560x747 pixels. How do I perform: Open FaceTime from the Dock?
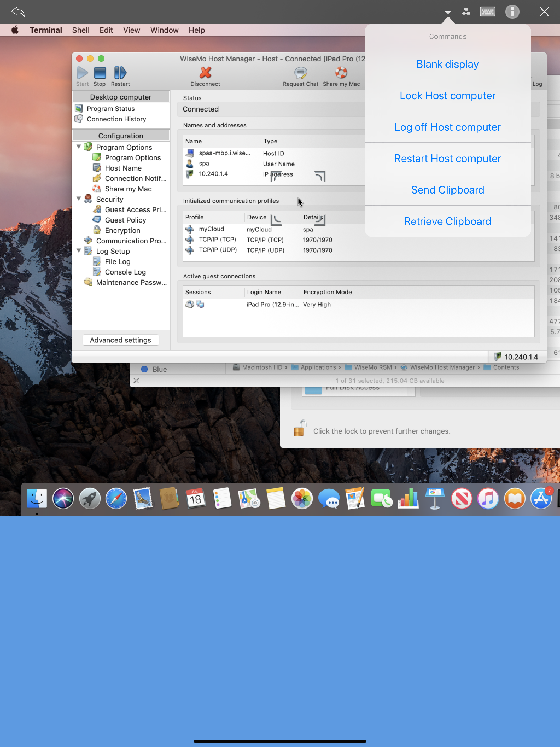382,498
